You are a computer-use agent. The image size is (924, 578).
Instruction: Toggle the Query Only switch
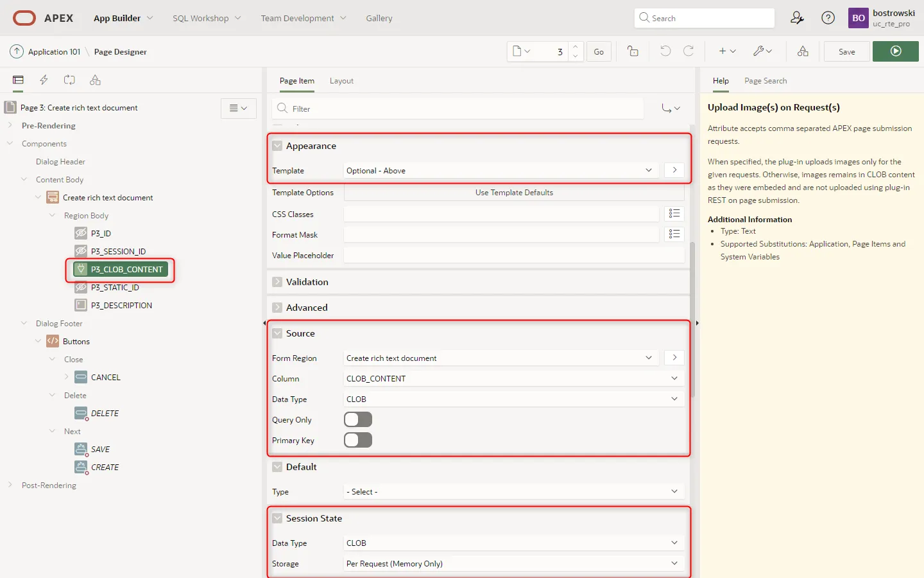(x=358, y=419)
